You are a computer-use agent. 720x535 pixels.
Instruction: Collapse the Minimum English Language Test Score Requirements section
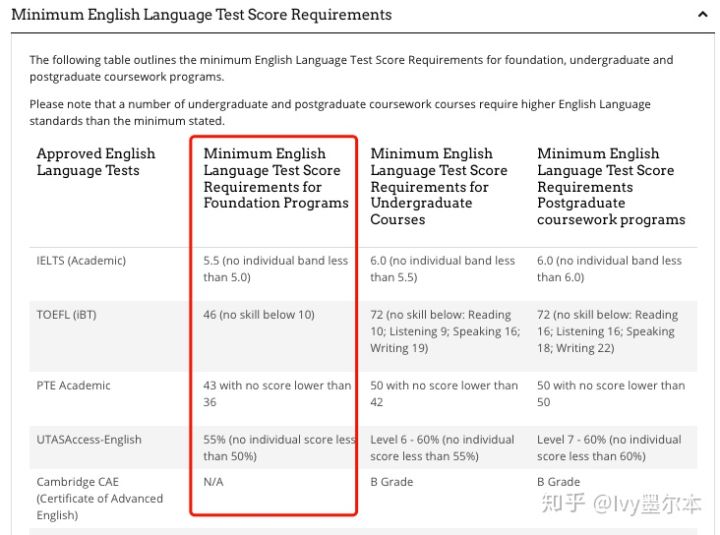702,15
